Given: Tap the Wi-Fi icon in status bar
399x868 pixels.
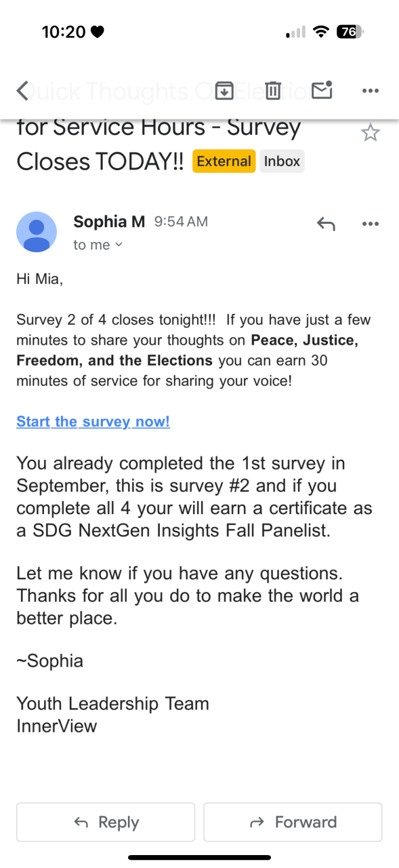Looking at the screenshot, I should coord(321,32).
